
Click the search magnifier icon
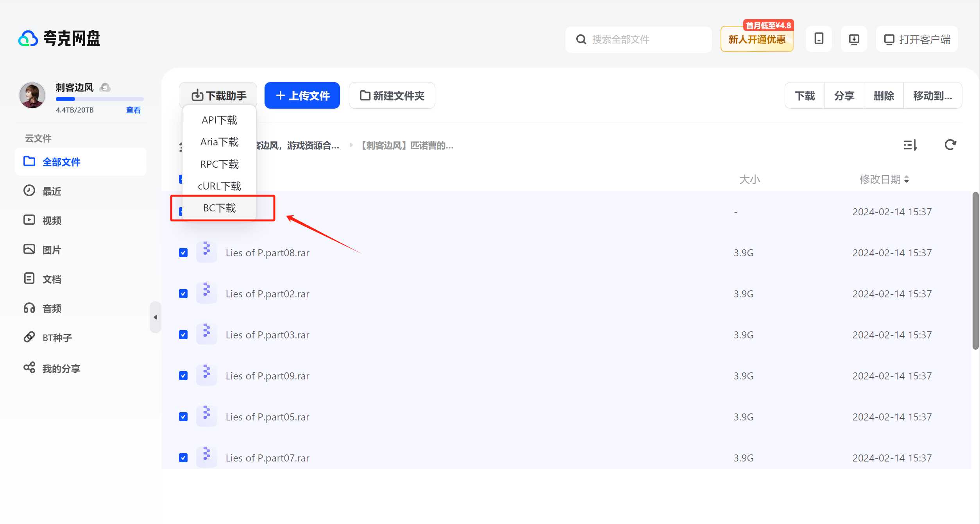pos(581,39)
